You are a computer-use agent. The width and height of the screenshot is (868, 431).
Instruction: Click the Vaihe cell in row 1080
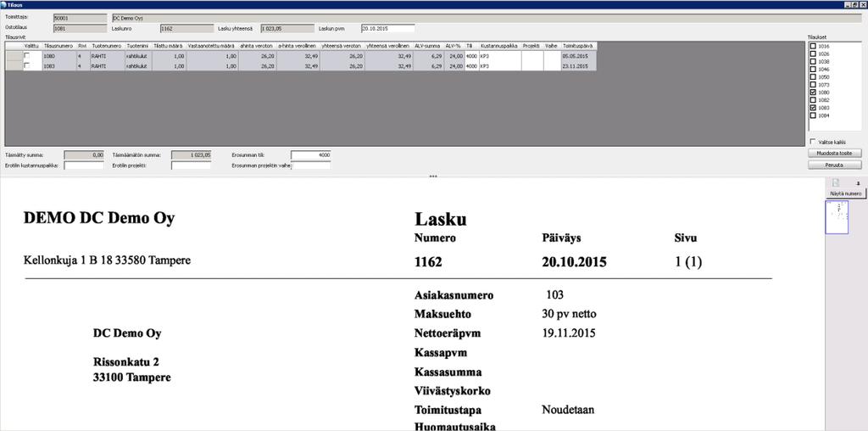tap(552, 56)
